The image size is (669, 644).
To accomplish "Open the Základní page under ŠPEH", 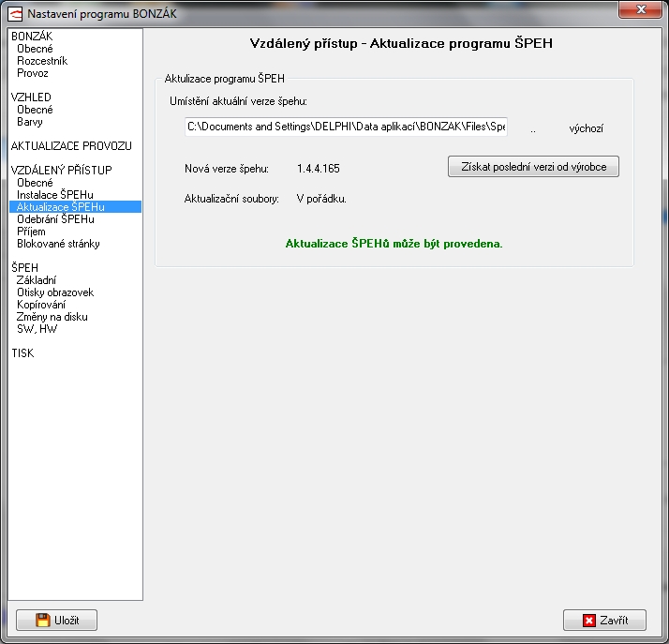I will click(x=37, y=280).
